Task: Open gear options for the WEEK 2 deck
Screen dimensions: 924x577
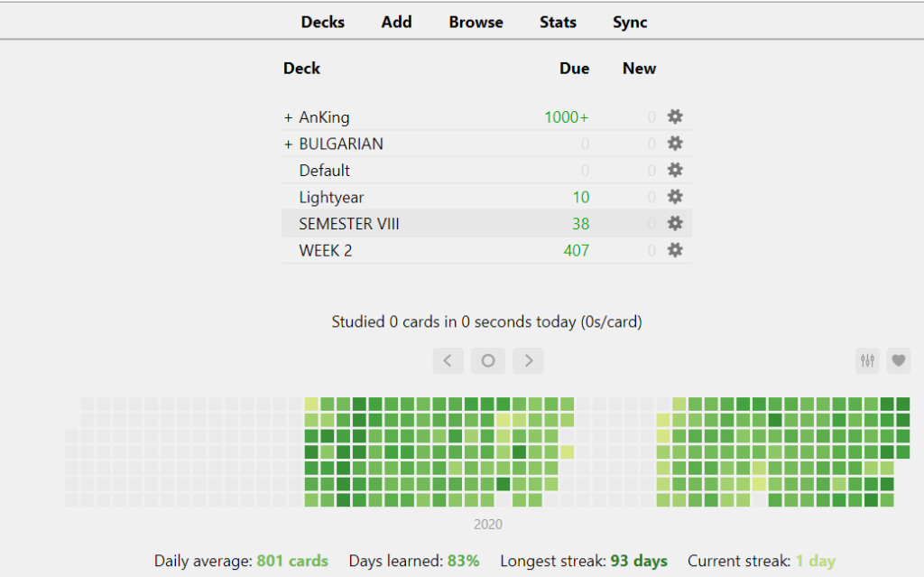Action: (x=674, y=250)
